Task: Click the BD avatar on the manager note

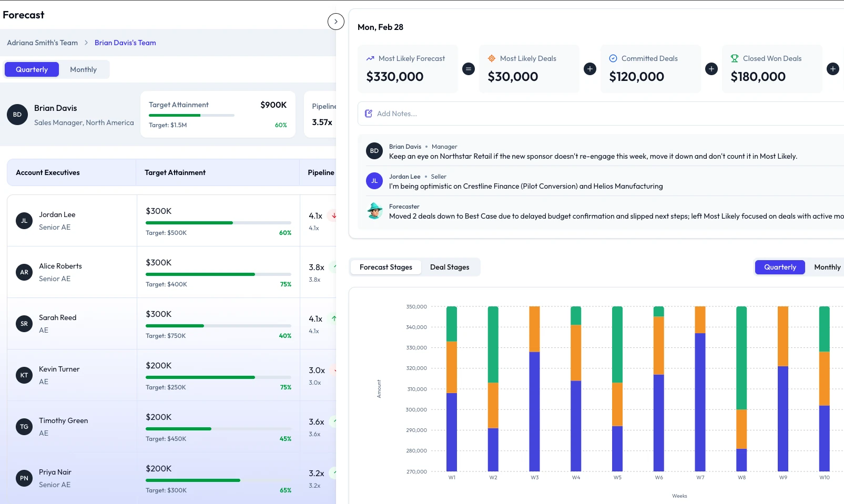Action: click(374, 151)
